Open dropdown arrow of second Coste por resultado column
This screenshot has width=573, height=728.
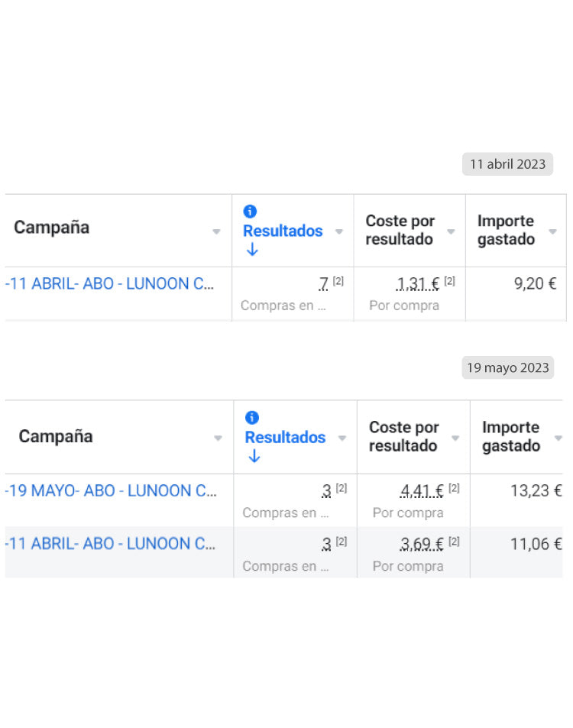(x=455, y=438)
